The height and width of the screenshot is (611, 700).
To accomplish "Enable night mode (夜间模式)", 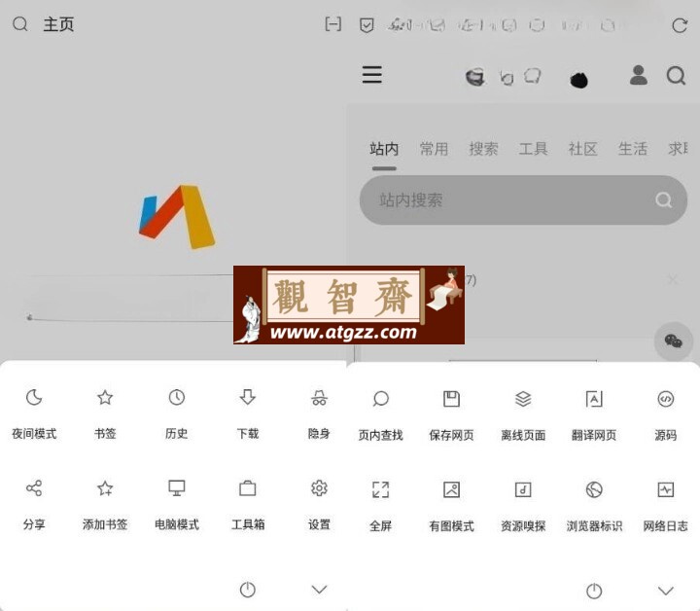I will click(34, 413).
